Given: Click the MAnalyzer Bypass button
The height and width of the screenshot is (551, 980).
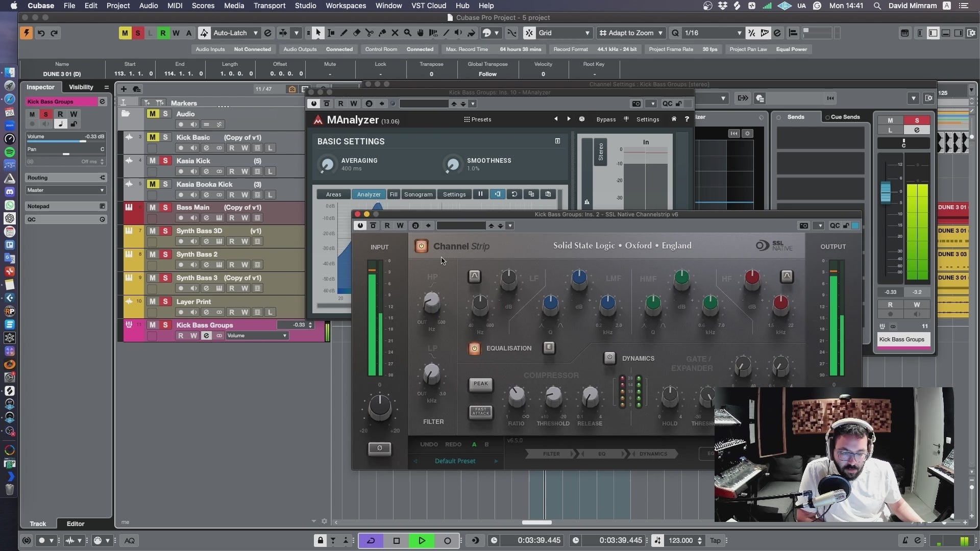Looking at the screenshot, I should tap(606, 119).
